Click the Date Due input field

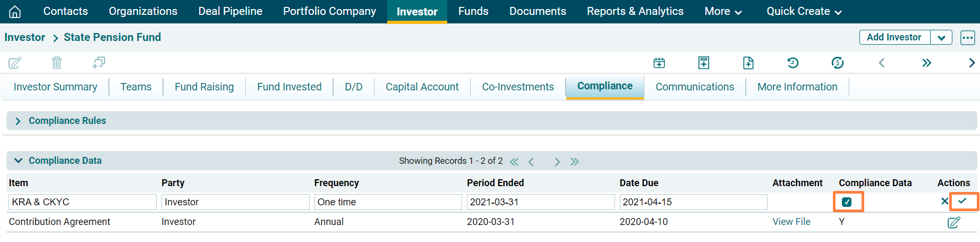coord(693,202)
